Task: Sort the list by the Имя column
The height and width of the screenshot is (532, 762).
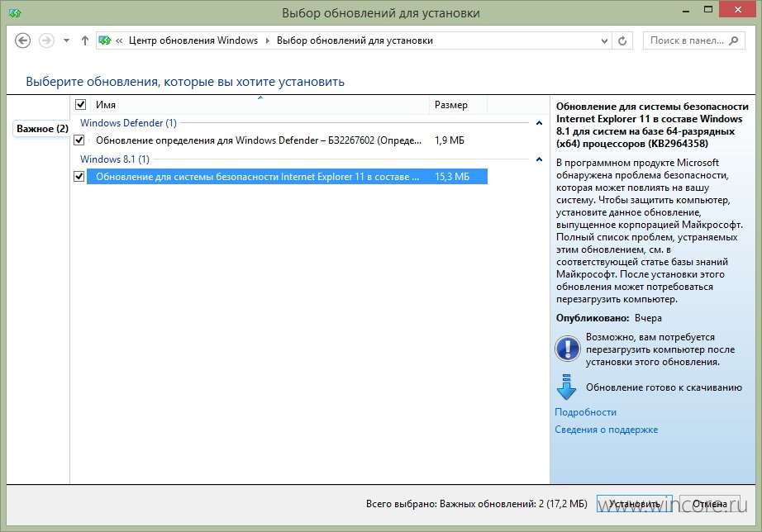Action: 260,105
